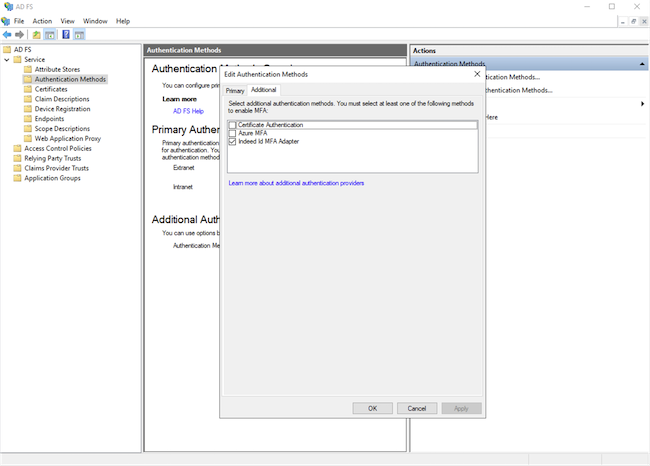The width and height of the screenshot is (650, 466).
Task: Open the AD FS Help link
Action: (x=188, y=111)
